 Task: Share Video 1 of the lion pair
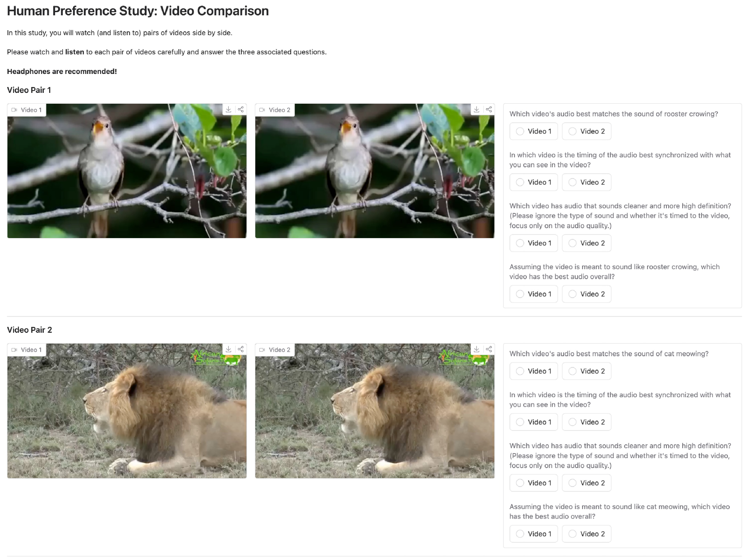coord(241,349)
